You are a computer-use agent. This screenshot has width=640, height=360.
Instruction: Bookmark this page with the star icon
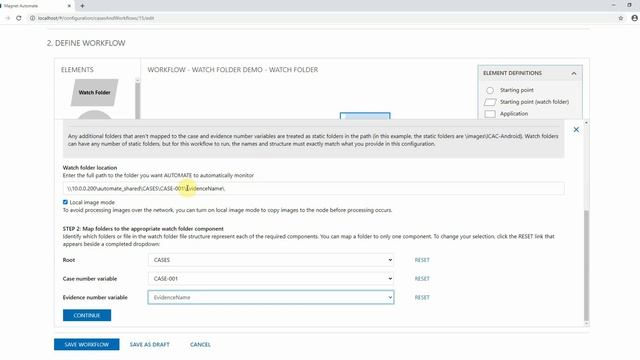click(621, 18)
